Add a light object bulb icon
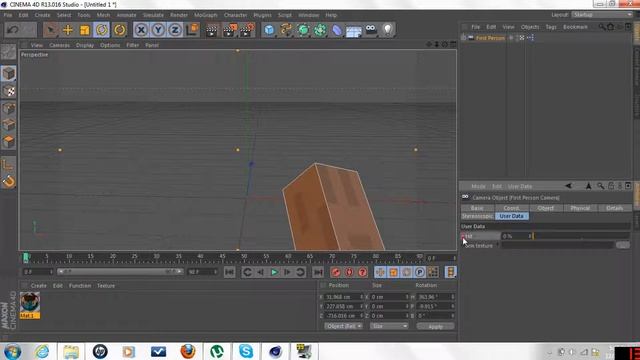This screenshot has width=640, height=360. click(388, 30)
